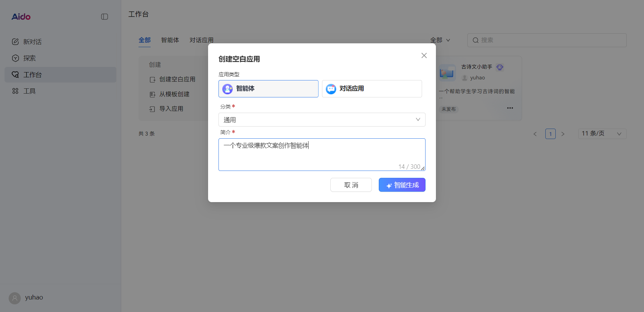
Task: Switch selection to page 1 in pagination
Action: click(550, 134)
